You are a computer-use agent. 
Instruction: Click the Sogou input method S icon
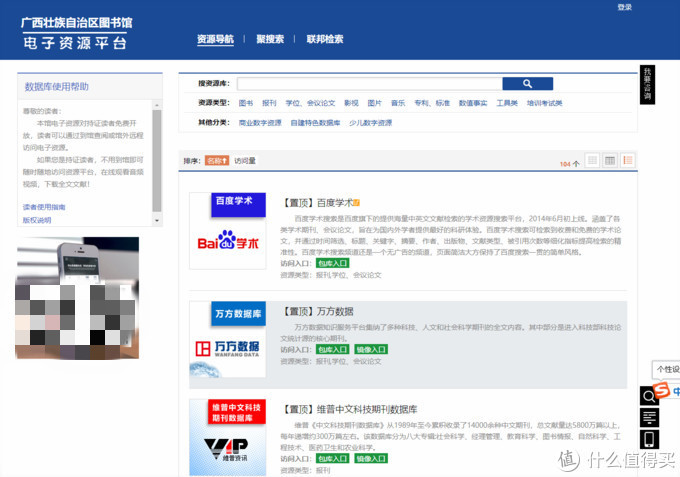662,389
